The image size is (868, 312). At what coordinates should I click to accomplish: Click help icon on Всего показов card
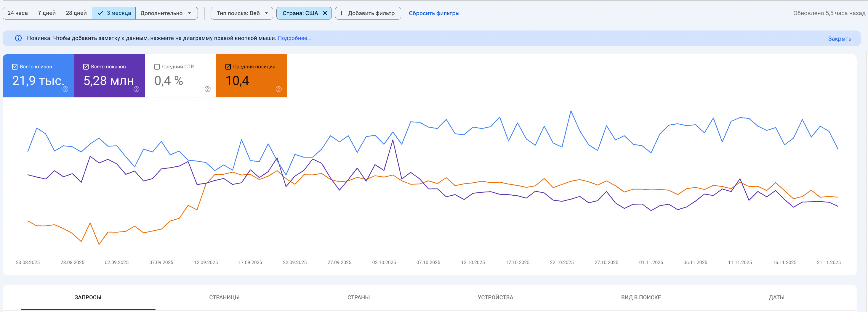pyautogui.click(x=137, y=89)
